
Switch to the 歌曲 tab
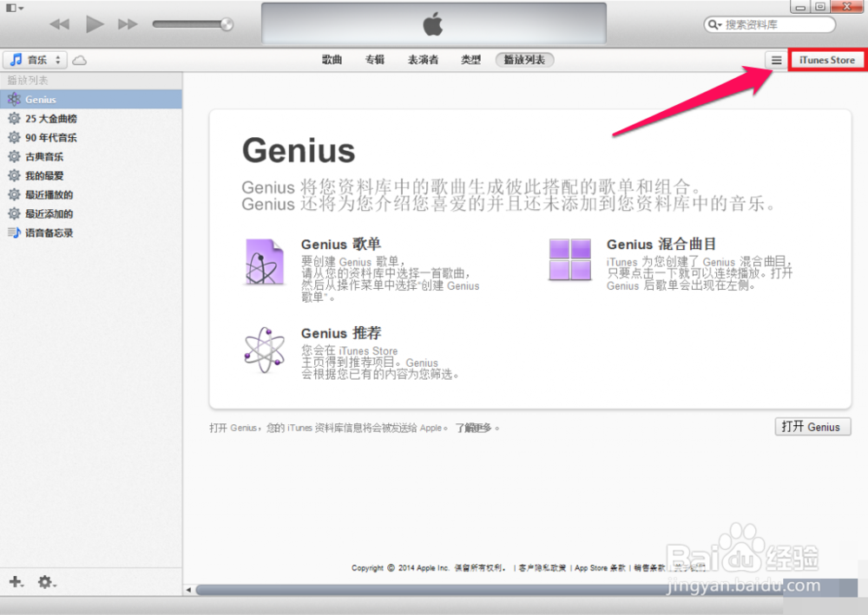[332, 60]
